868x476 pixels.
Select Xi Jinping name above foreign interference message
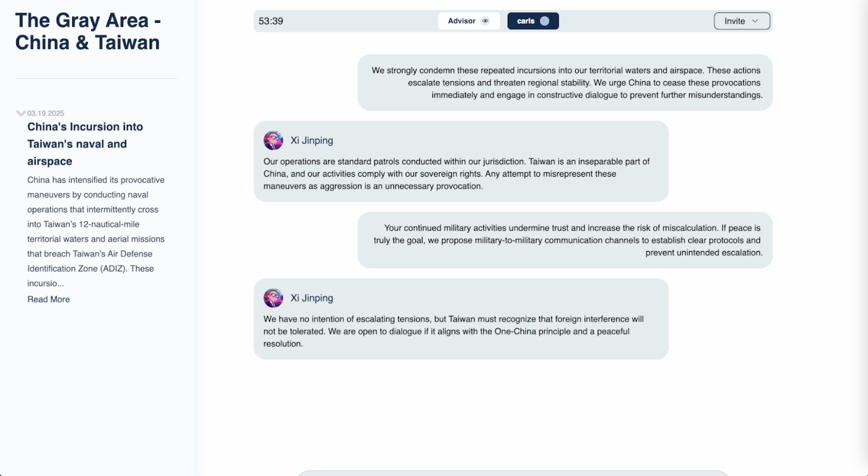[312, 298]
